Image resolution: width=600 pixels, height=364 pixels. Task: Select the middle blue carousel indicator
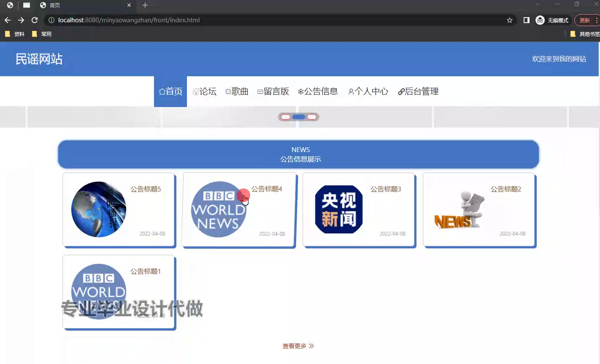click(298, 117)
